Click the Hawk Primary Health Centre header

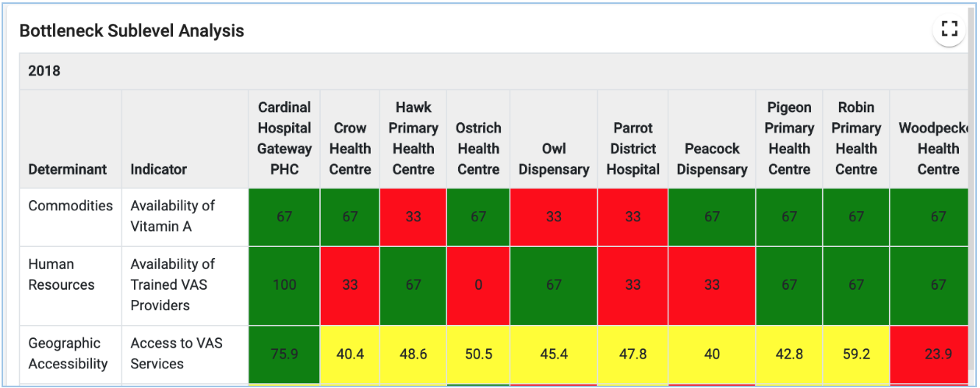[x=414, y=139]
